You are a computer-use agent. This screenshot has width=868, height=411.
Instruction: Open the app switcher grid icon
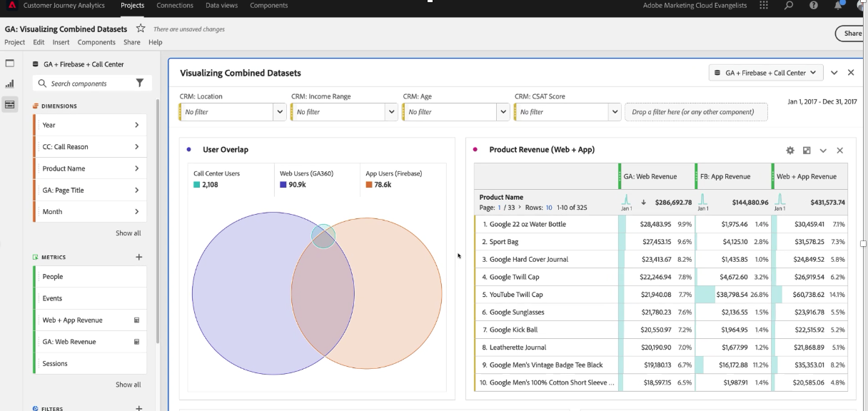tap(764, 6)
